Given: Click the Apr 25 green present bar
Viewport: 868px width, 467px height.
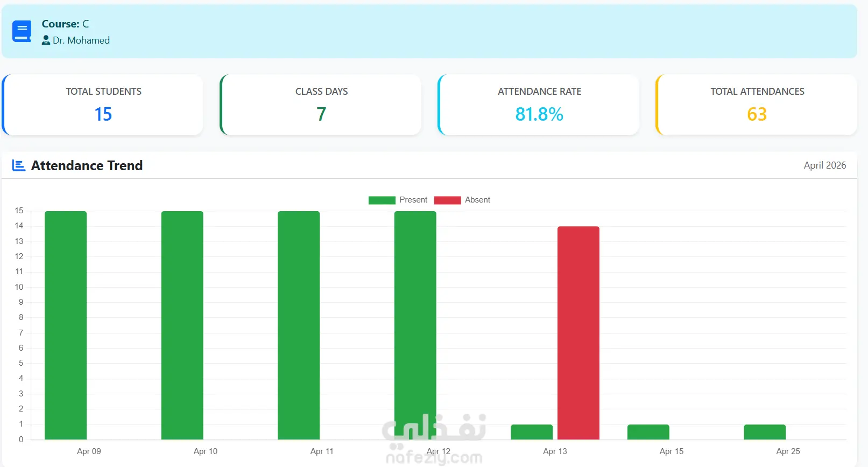Looking at the screenshot, I should tap(765, 432).
